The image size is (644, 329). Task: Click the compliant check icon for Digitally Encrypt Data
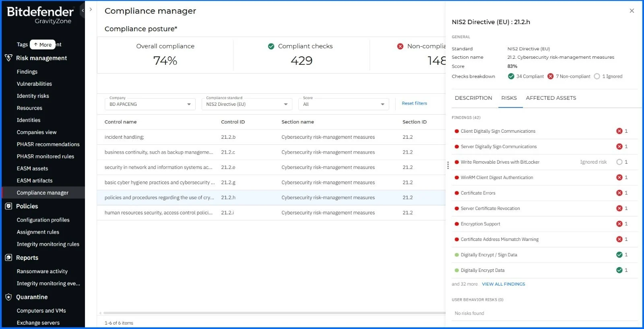point(619,270)
